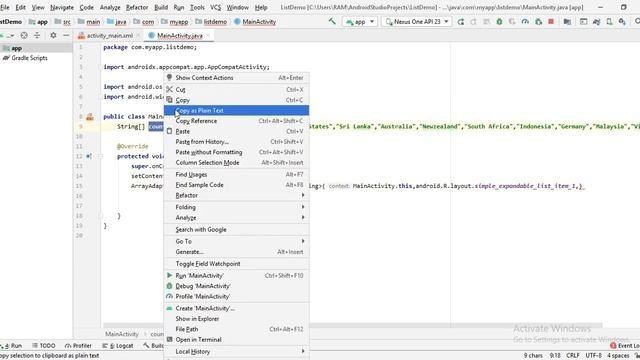This screenshot has width=640, height=360.
Task: Toggle Column Selection Mode
Action: 236,162
